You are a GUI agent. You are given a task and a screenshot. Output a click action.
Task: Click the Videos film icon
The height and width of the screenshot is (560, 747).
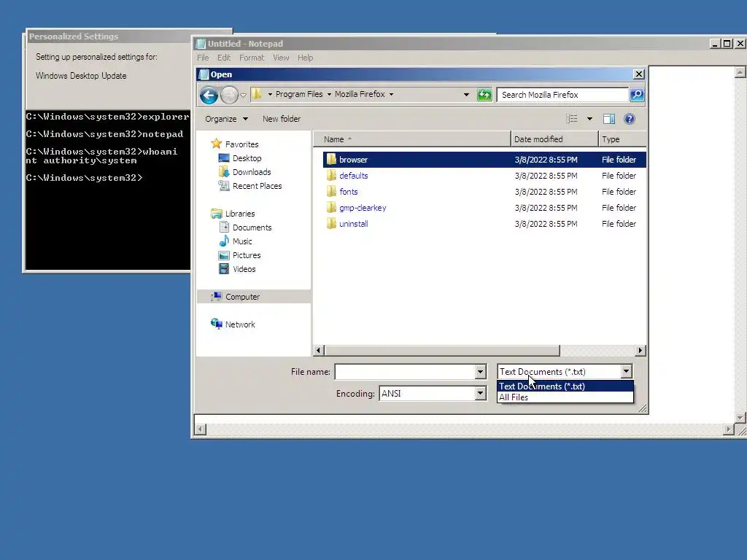tap(224, 268)
